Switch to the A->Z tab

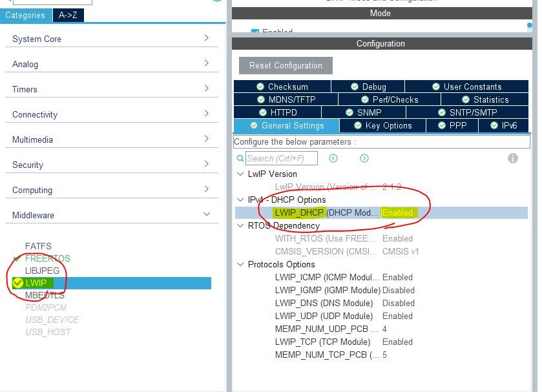click(68, 15)
